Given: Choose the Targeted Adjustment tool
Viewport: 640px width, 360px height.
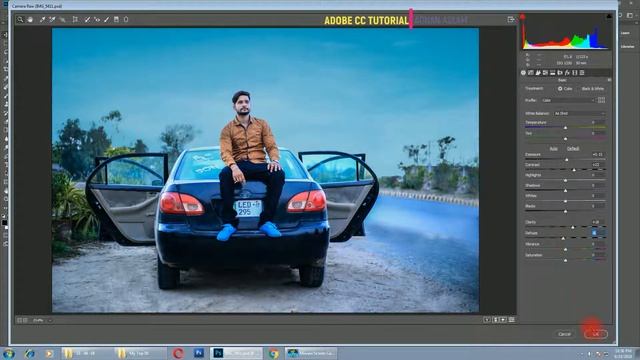Looking at the screenshot, I should [x=62, y=20].
